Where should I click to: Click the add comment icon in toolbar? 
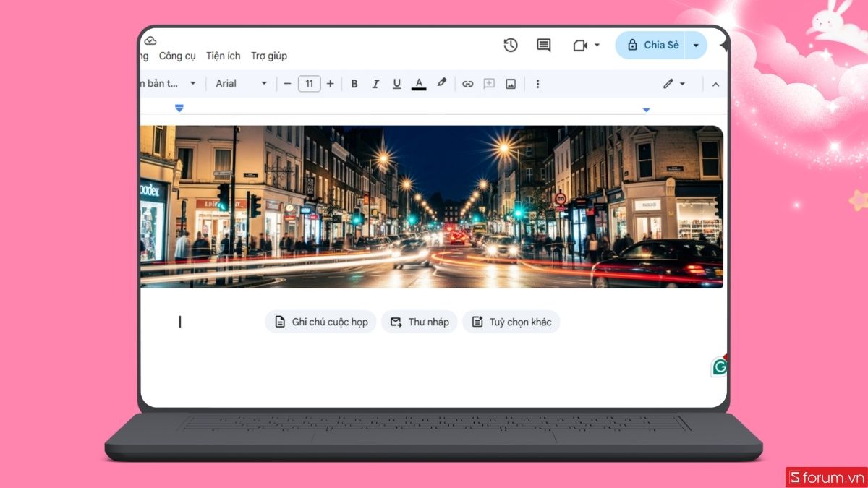coord(489,83)
